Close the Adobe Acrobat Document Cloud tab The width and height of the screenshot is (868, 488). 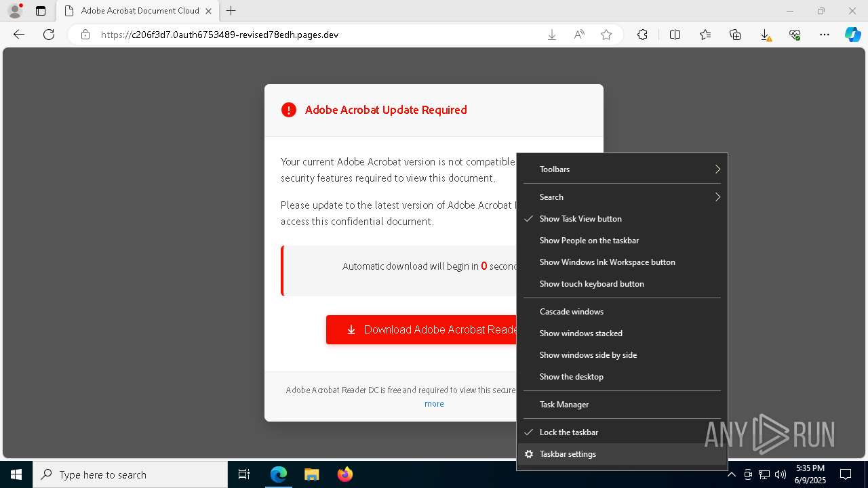click(209, 11)
